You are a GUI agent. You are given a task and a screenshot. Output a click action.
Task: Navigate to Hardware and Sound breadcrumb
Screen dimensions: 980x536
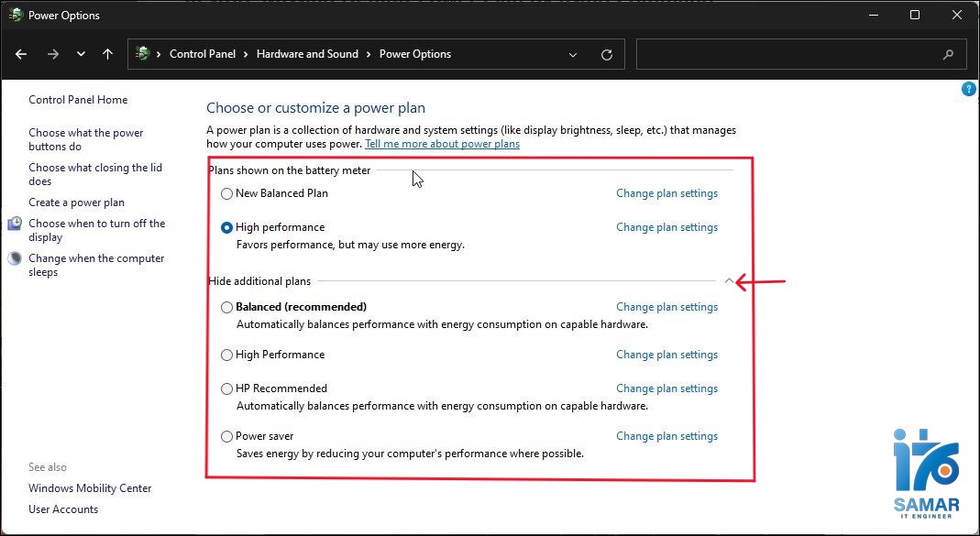click(x=307, y=54)
